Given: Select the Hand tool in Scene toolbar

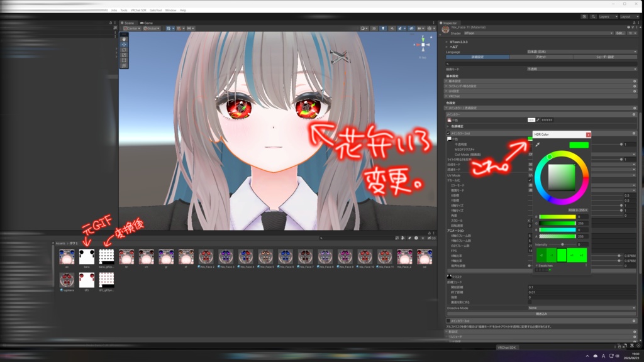Looking at the screenshot, I should coord(124,40).
